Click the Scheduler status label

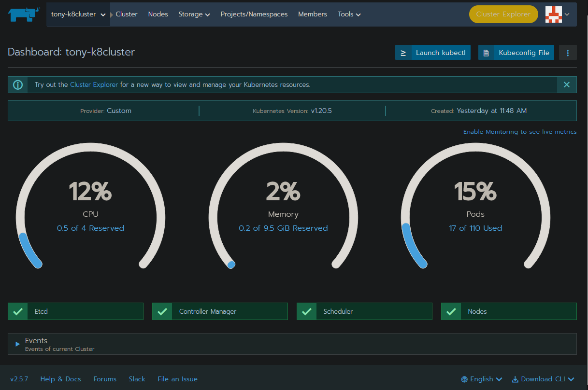pos(338,311)
